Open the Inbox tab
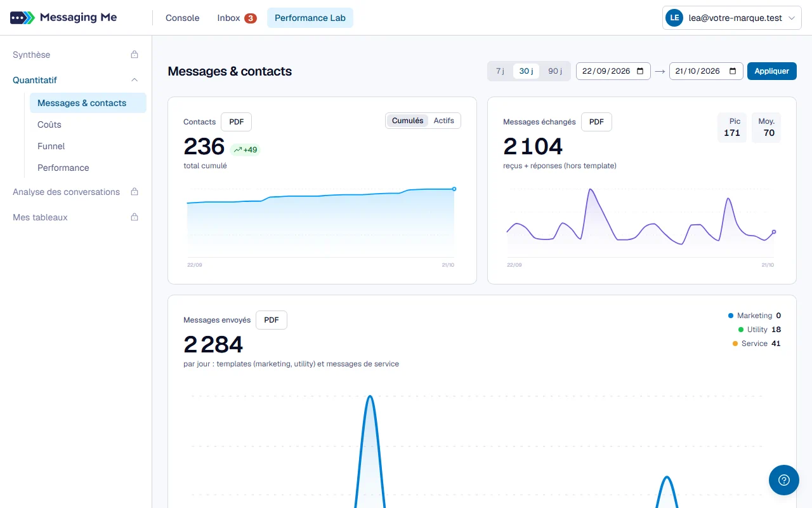Screen dimensions: 812x508 click(x=237, y=18)
